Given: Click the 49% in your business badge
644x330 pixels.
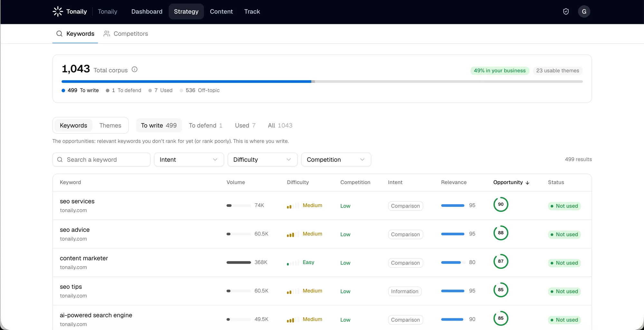Looking at the screenshot, I should [x=499, y=71].
